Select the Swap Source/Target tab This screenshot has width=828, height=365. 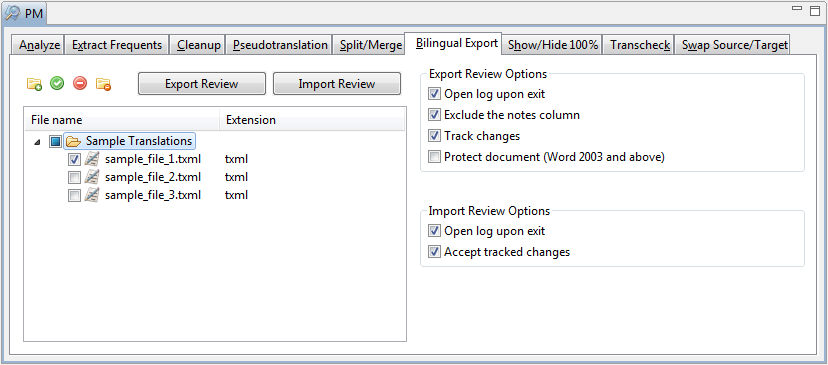734,45
